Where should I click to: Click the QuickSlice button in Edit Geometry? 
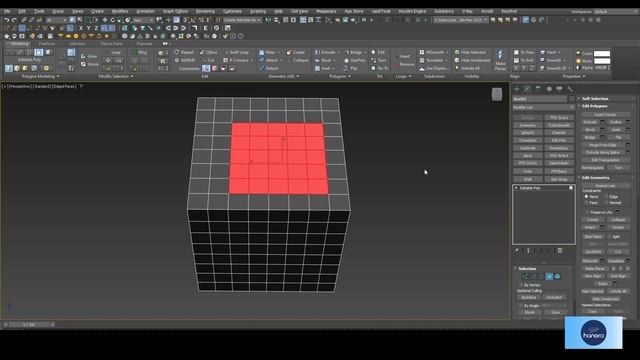pyautogui.click(x=593, y=252)
